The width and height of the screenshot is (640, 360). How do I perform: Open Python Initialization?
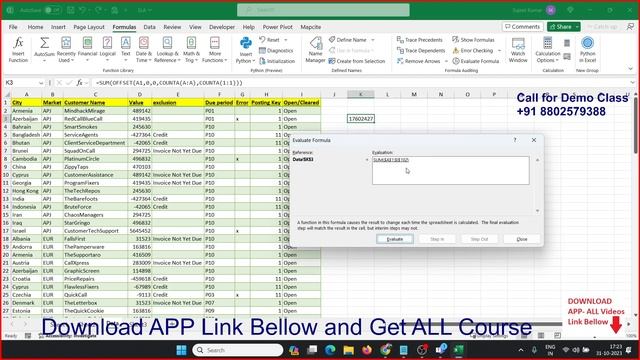(x=277, y=61)
